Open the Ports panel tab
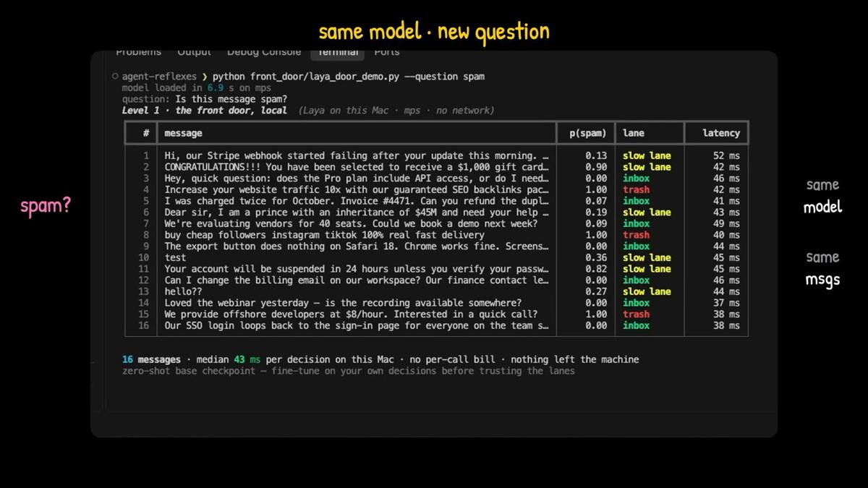868x488 pixels. 387,52
